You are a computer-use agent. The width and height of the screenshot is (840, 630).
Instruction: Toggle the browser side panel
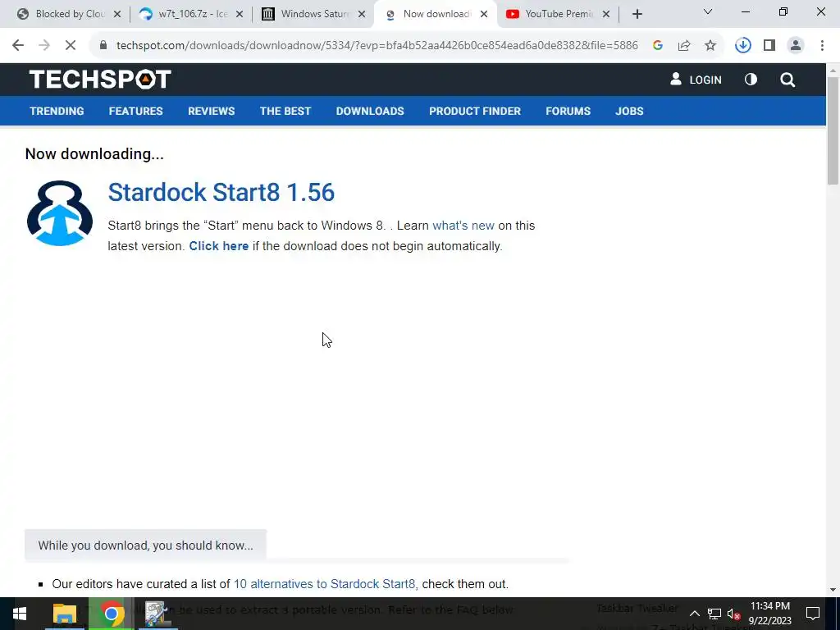pos(769,46)
